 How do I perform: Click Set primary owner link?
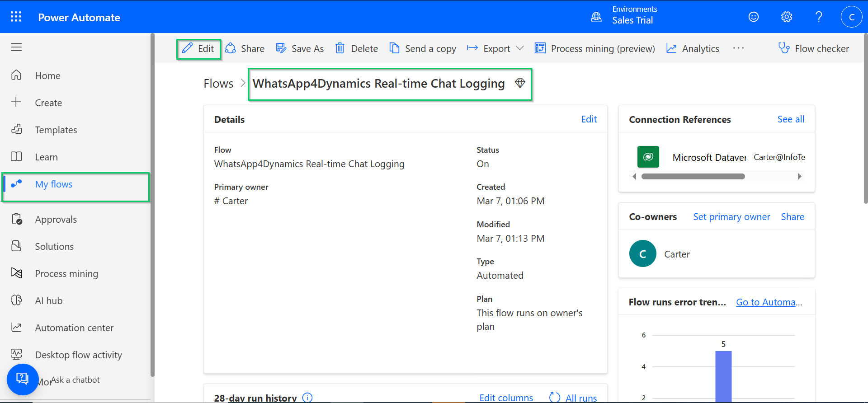(x=731, y=217)
